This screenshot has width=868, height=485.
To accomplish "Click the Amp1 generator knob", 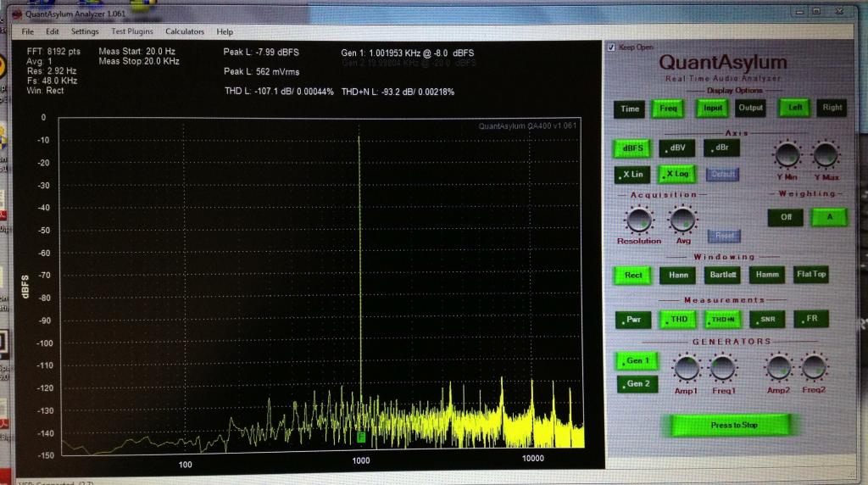I will click(687, 368).
